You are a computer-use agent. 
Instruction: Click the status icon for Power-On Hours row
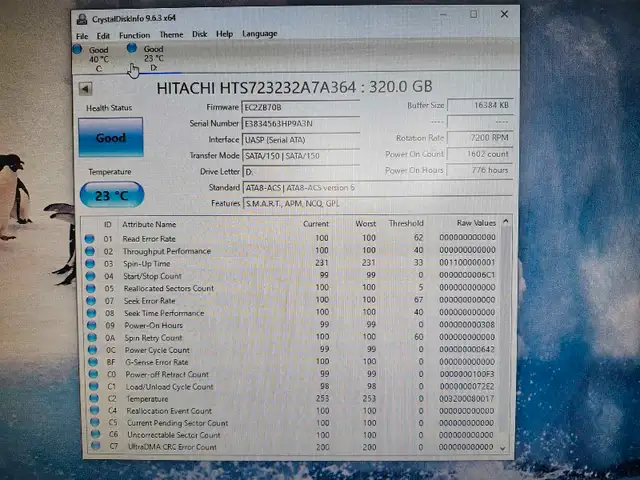(x=92, y=325)
